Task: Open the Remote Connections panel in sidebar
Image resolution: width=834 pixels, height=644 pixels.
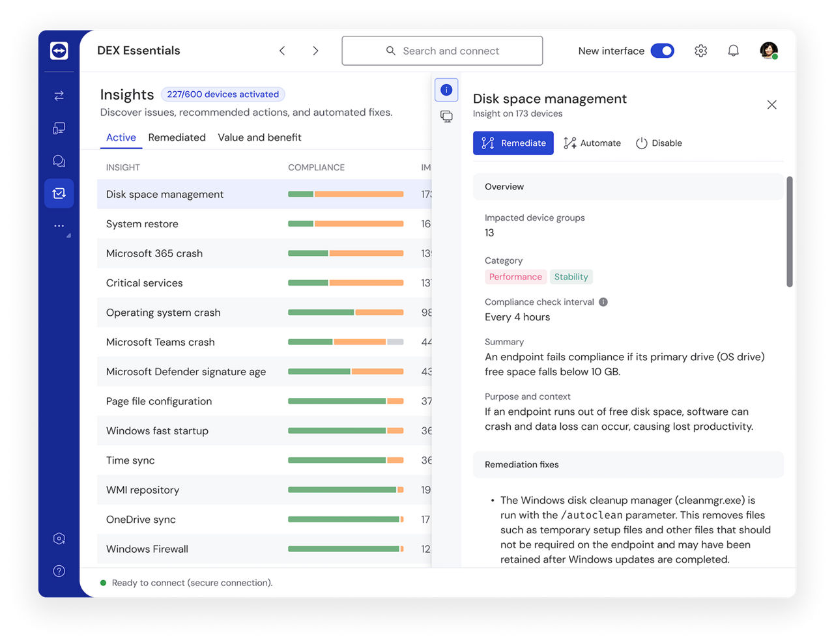Action: 59,95
